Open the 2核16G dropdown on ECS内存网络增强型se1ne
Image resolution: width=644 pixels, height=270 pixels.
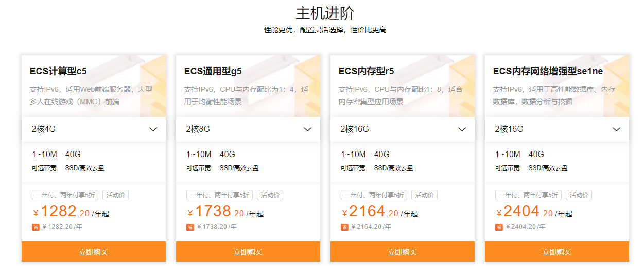coord(557,129)
